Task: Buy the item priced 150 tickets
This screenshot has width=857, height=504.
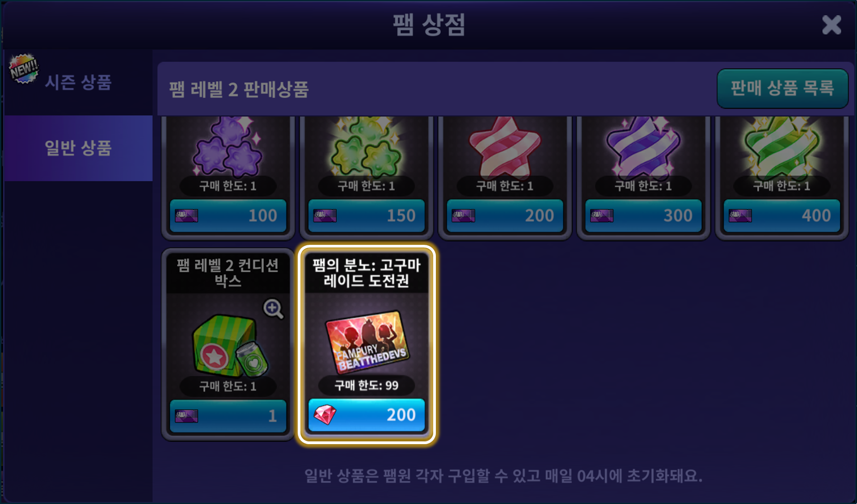Action: tap(366, 216)
